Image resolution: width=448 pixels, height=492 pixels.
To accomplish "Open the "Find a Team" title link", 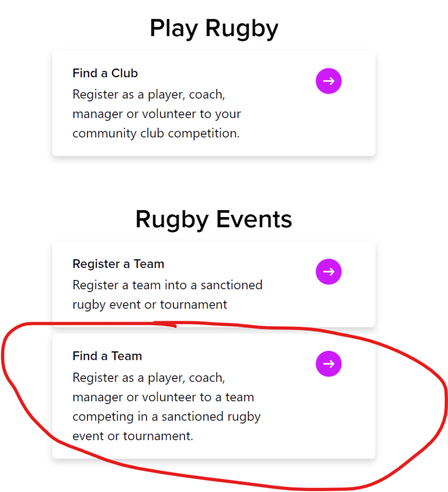I will (107, 356).
